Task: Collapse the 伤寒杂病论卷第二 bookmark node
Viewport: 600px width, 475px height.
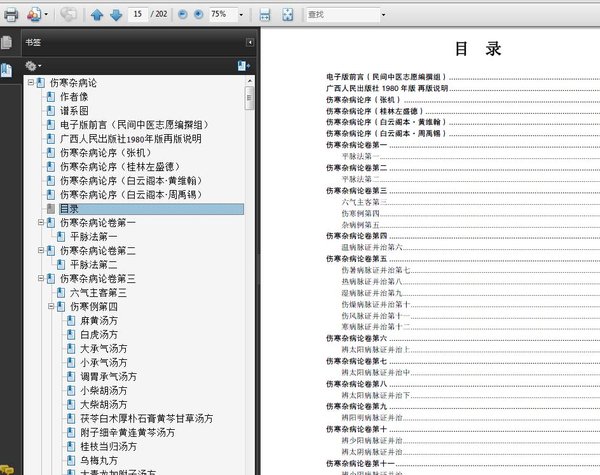Action: [x=41, y=250]
